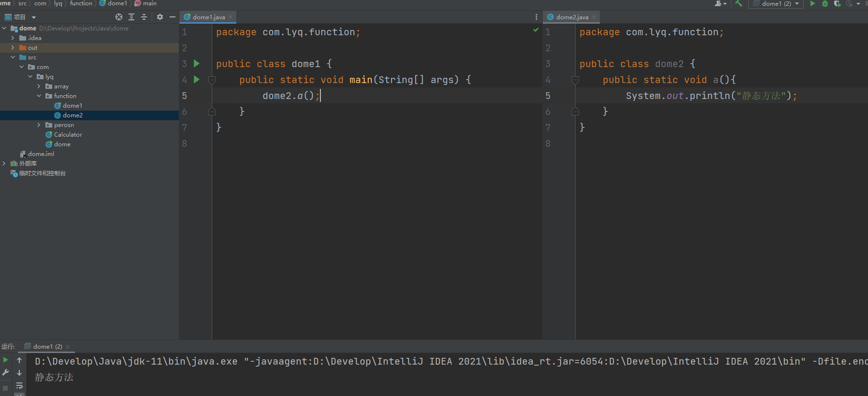Click the down arrow in run console

(x=19, y=372)
